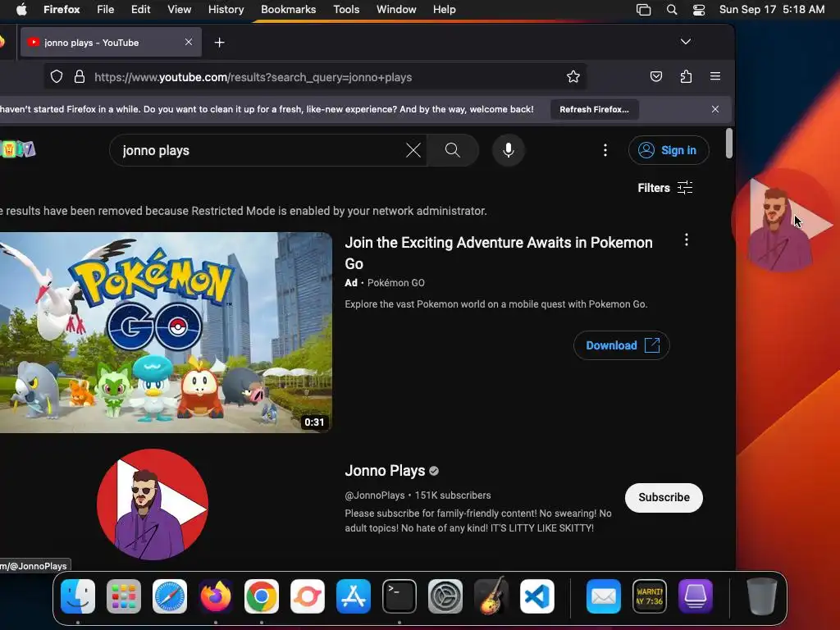Open the Pokemon GO ad video thumbnail
The width and height of the screenshot is (840, 630).
[166, 332]
